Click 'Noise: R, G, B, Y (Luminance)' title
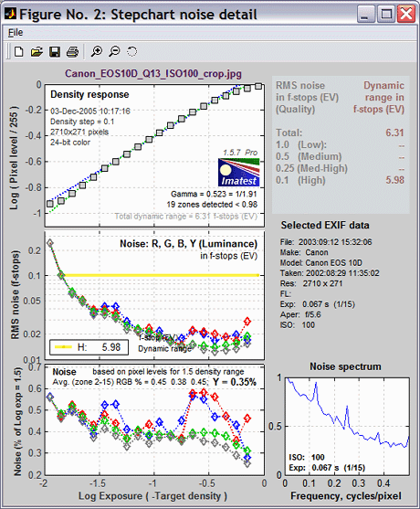The width and height of the screenshot is (420, 509). pyautogui.click(x=188, y=243)
